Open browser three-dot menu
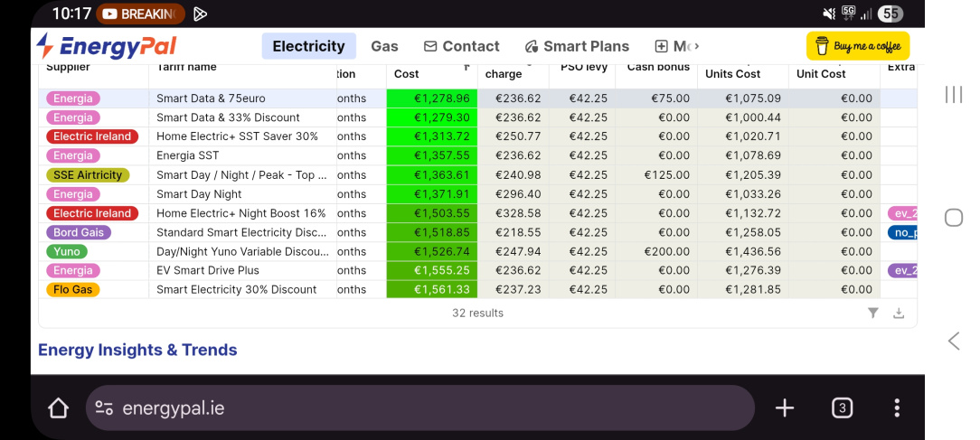 896,408
